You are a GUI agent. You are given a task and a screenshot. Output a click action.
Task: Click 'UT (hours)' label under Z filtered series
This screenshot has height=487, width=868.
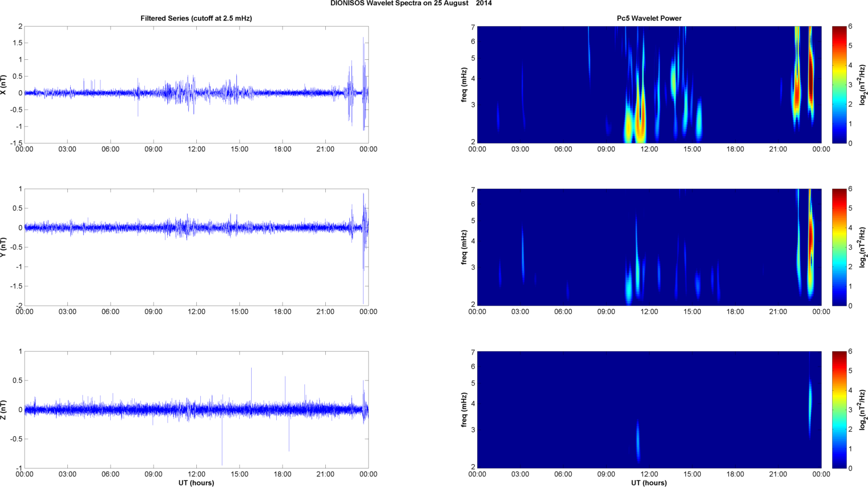tap(196, 483)
